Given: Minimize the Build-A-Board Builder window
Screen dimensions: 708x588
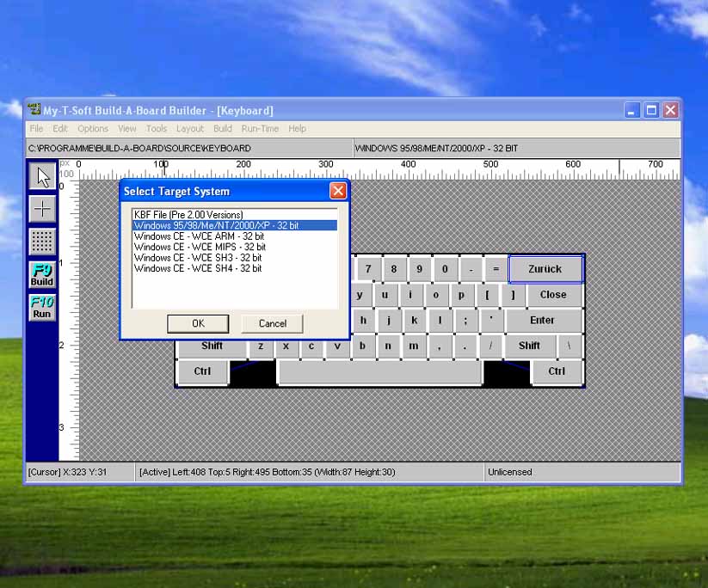Looking at the screenshot, I should point(631,110).
